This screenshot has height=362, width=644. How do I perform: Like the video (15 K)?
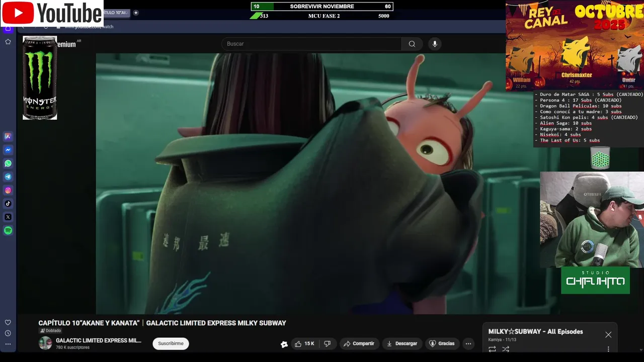[304, 344]
